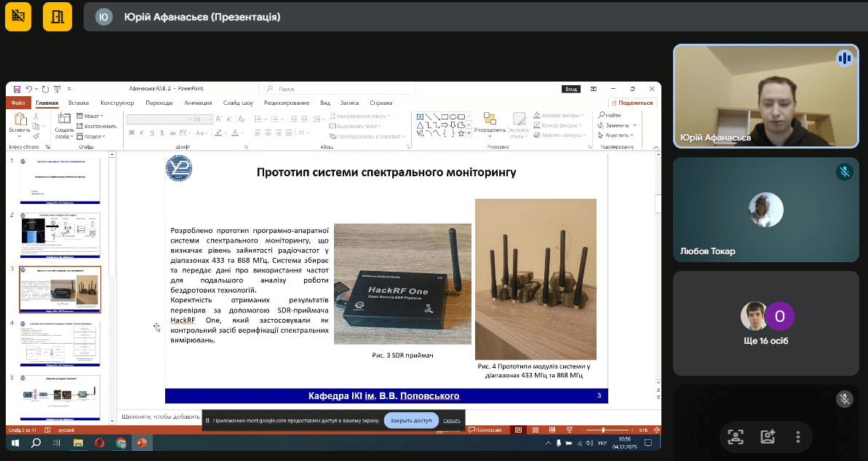
Task: Click the Скрыть link in sharing bar
Action: [x=452, y=420]
